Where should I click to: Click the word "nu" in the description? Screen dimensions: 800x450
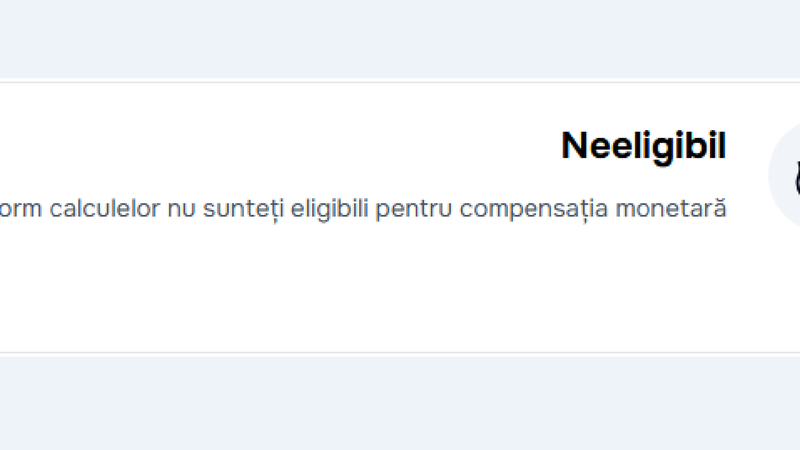tap(181, 210)
